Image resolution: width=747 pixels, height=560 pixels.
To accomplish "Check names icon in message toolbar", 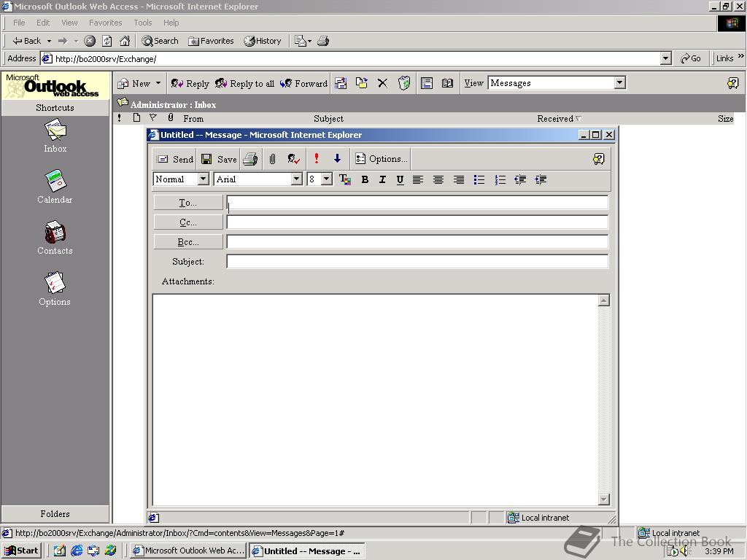I will [293, 159].
